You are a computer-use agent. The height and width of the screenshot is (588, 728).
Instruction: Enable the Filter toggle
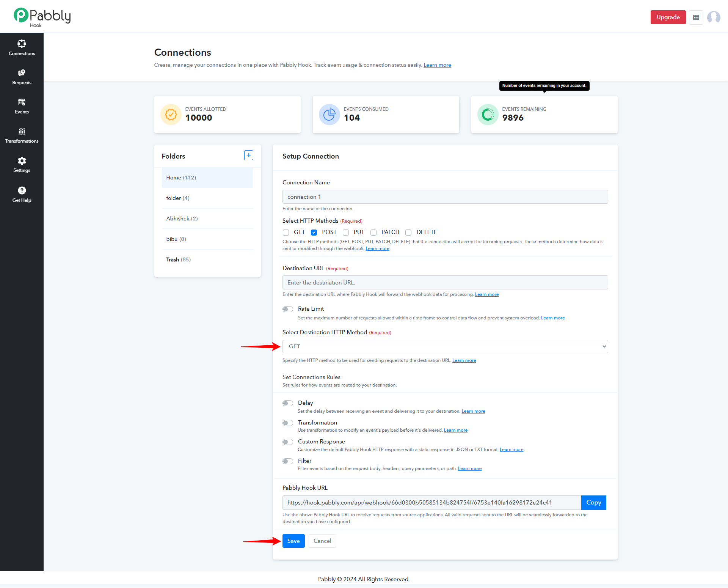tap(288, 461)
